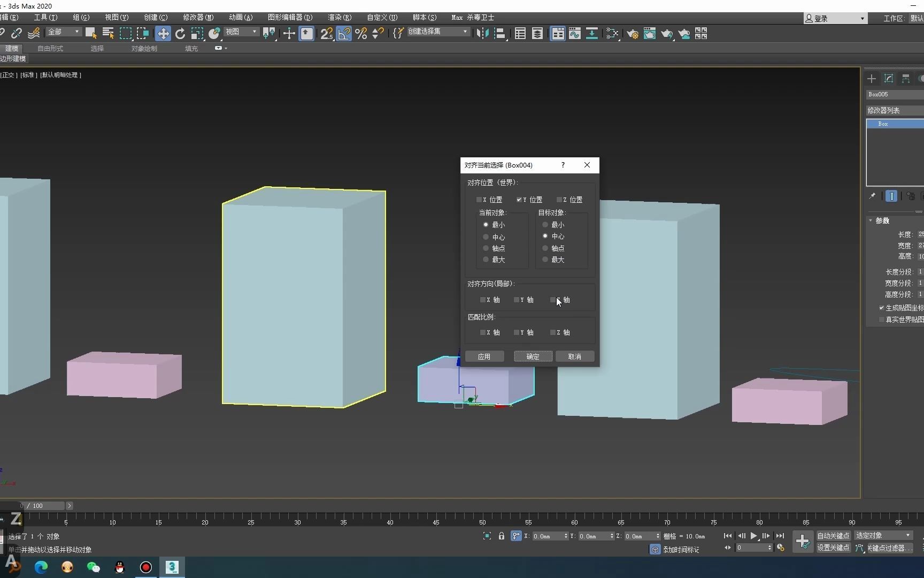Open the Modifiers menu

(x=198, y=18)
